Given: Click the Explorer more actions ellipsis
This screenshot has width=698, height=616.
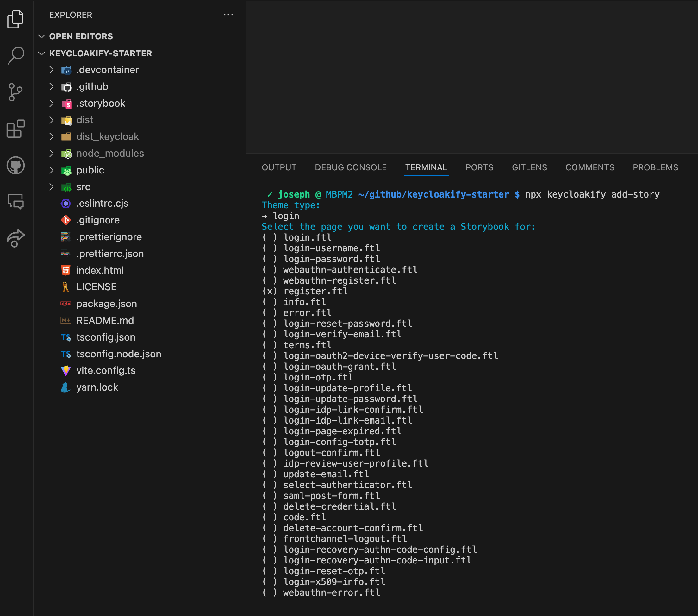Looking at the screenshot, I should pos(228,15).
